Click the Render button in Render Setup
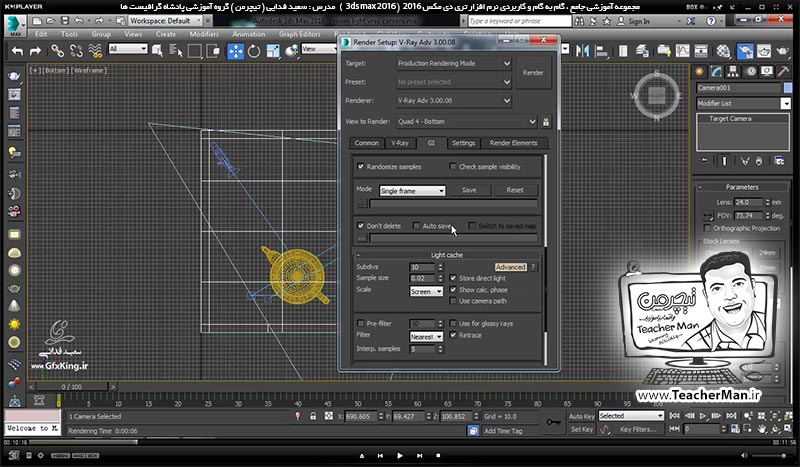The width and height of the screenshot is (800, 467). 533,73
